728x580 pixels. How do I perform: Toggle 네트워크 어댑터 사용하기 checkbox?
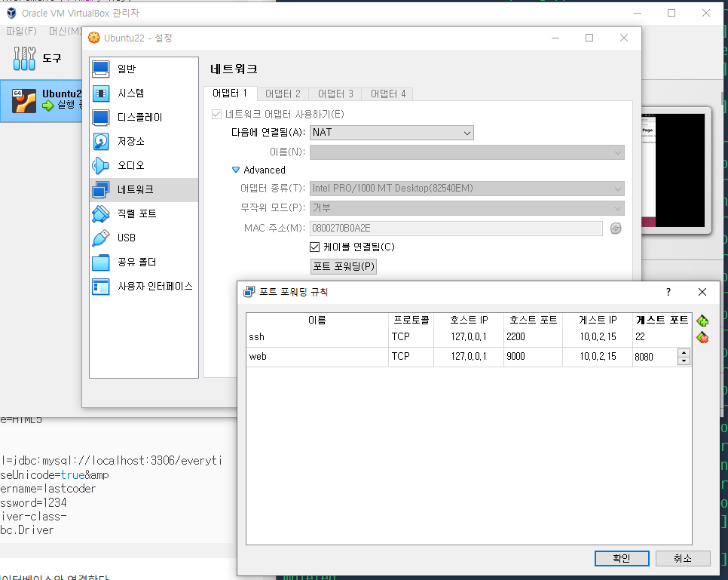216,115
